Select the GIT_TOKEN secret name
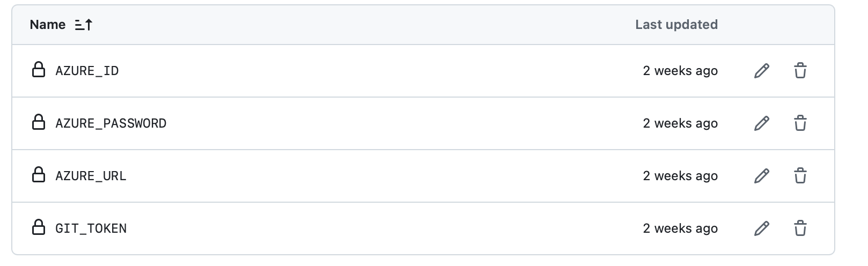Screen dimensions: 868x266 pos(91,228)
